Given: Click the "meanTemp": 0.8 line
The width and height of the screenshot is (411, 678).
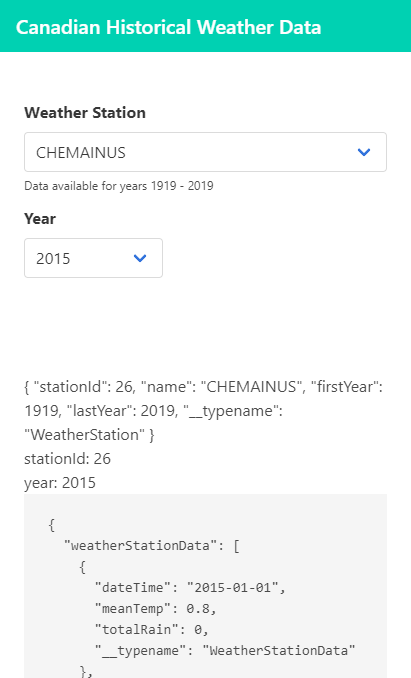Looking at the screenshot, I should [x=156, y=609].
